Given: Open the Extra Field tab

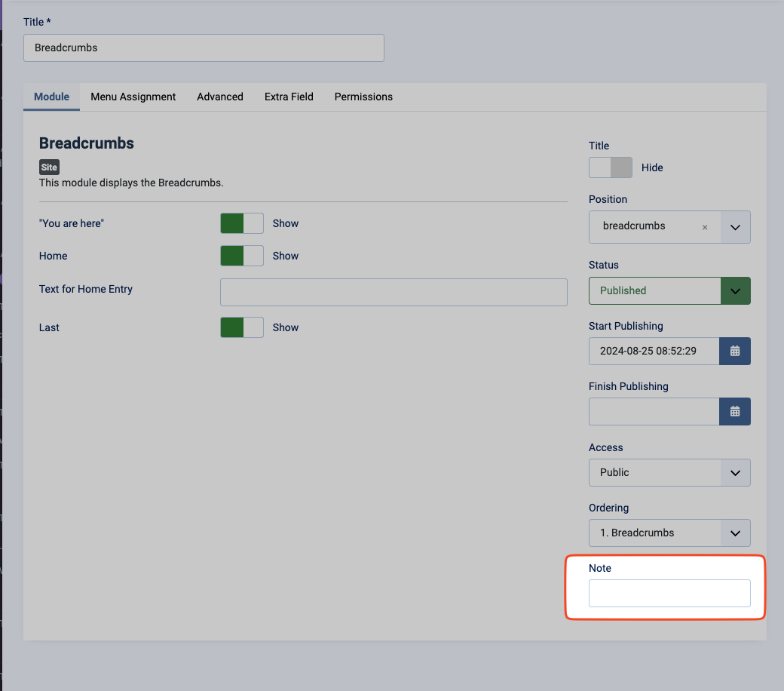Looking at the screenshot, I should pos(289,97).
